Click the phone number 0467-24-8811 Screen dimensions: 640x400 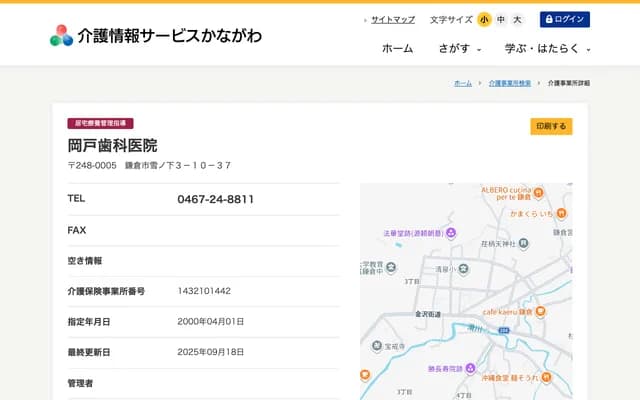pyautogui.click(x=216, y=199)
